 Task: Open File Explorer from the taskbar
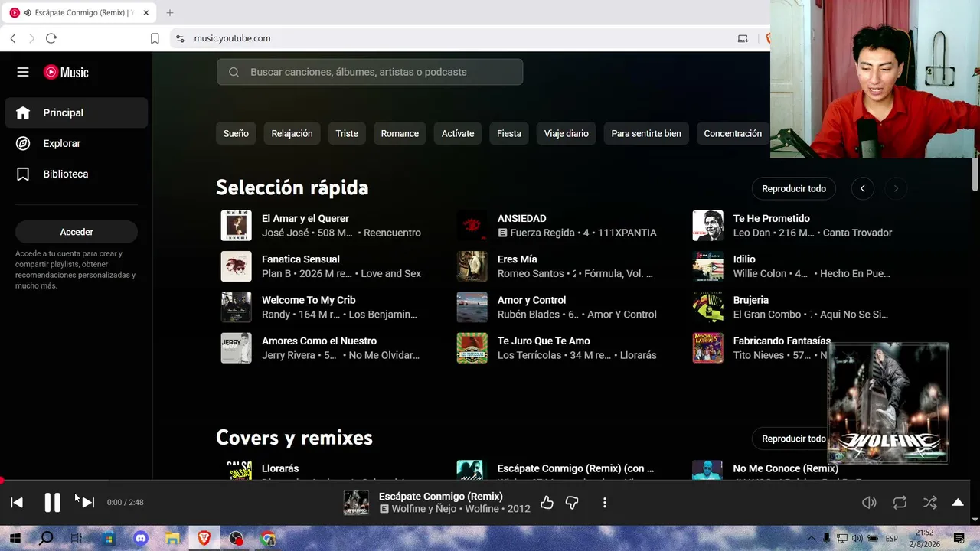(172, 539)
